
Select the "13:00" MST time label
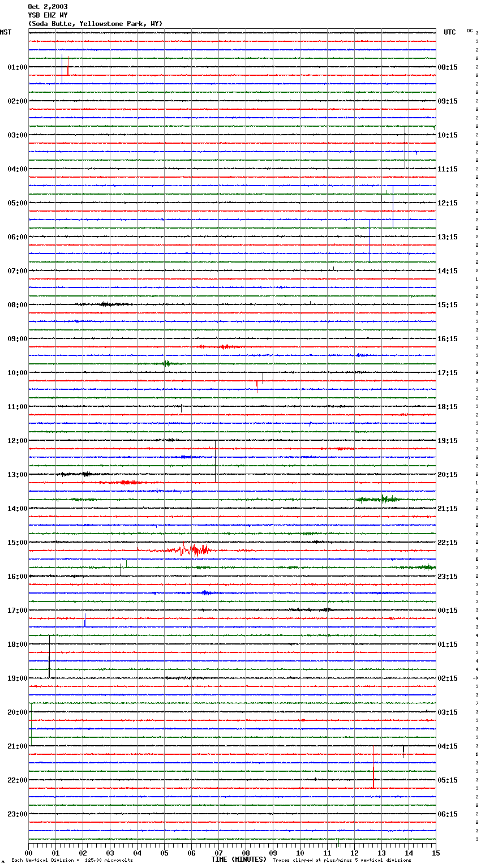(x=18, y=475)
